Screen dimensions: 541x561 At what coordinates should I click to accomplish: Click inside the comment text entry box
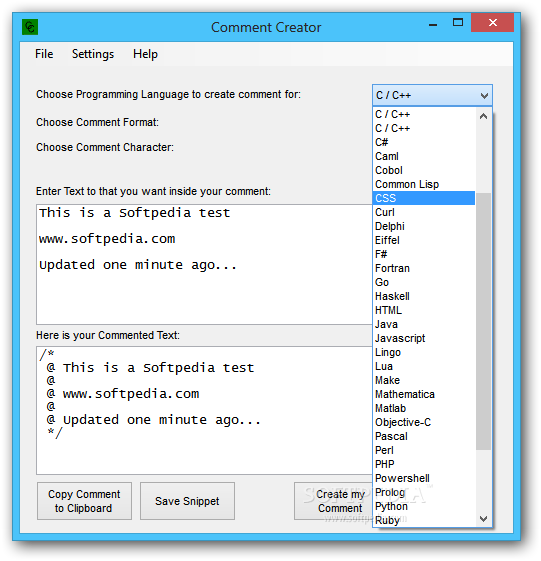204,264
